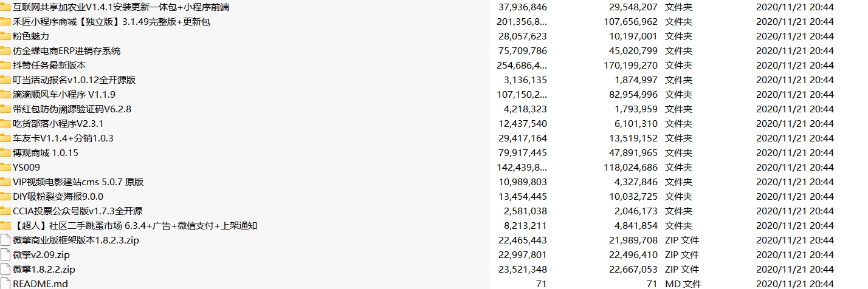
Task: Click the folder icon for DIY吸粉裂变海报9.0.0
Action: click(5, 197)
